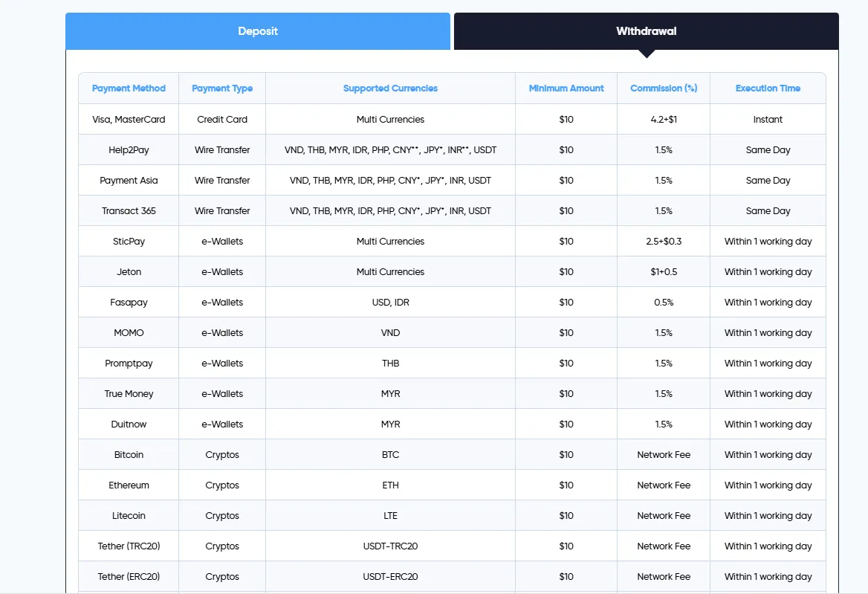Click the Instant execution time cell

(x=768, y=120)
